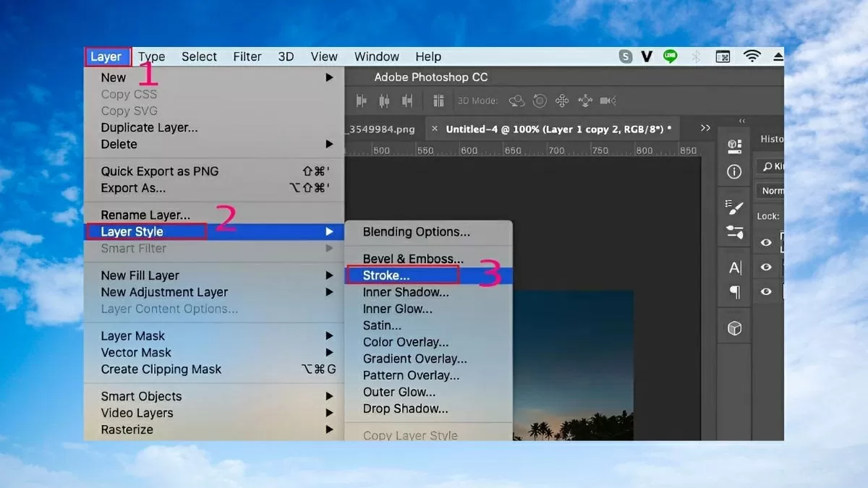868x488 pixels.
Task: Open the Paragraph panel
Action: 733,291
